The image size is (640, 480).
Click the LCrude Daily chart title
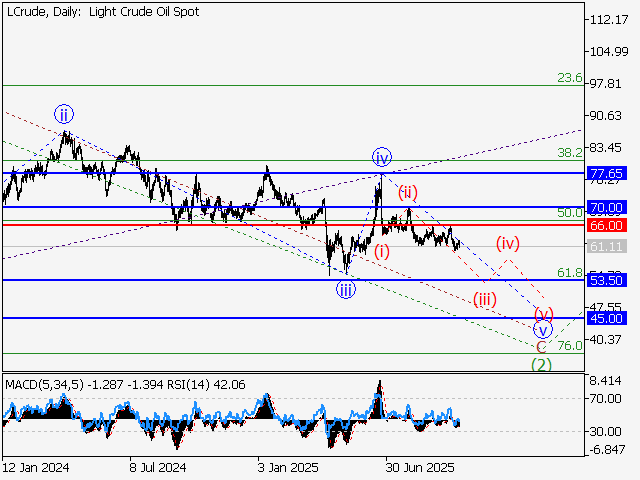[101, 12]
